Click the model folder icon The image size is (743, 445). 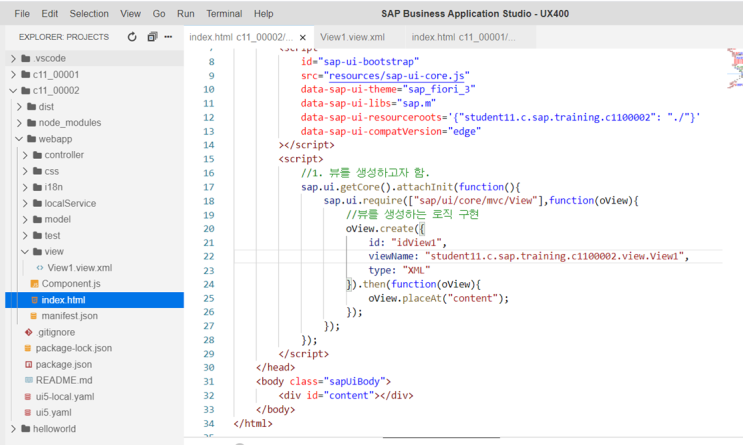click(x=37, y=219)
